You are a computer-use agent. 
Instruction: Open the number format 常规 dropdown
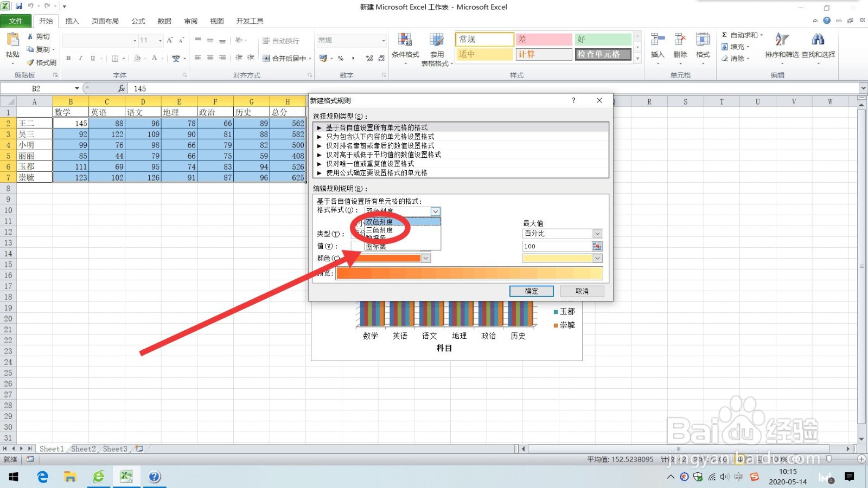384,40
